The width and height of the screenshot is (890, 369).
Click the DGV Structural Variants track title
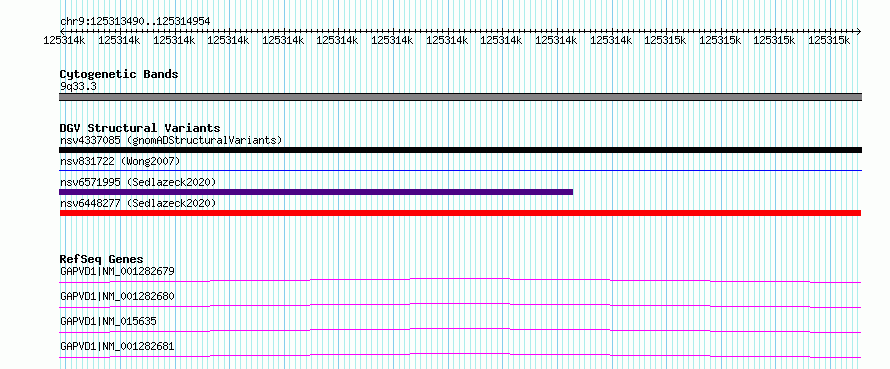pyautogui.click(x=140, y=128)
